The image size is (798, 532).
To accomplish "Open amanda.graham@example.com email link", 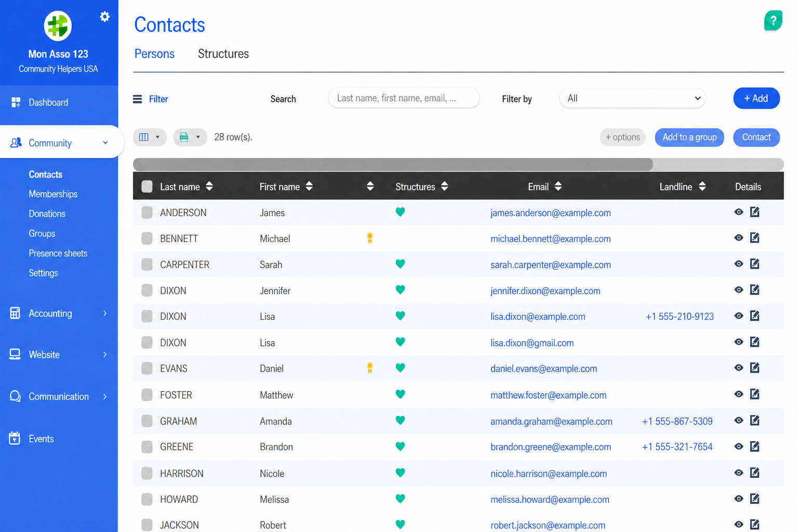I will (551, 421).
